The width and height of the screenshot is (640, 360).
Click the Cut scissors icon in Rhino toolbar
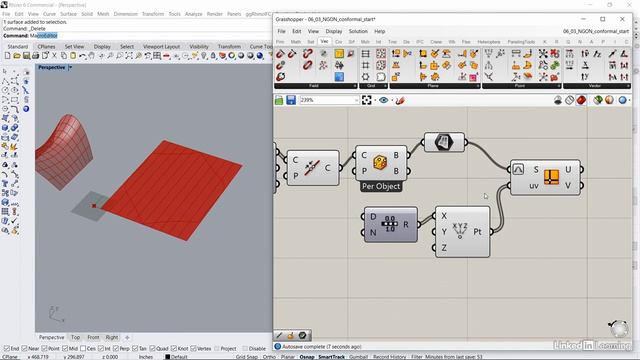coord(54,56)
